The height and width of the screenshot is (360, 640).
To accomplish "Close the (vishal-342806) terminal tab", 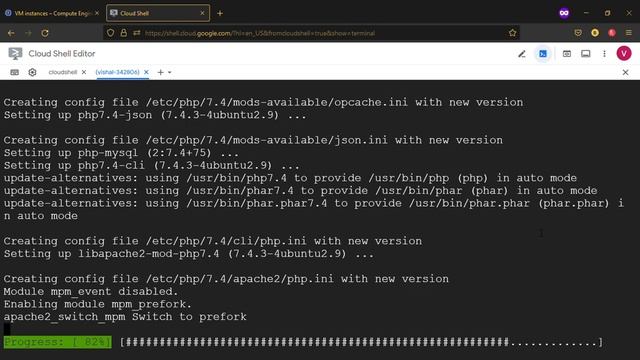I will pos(146,72).
